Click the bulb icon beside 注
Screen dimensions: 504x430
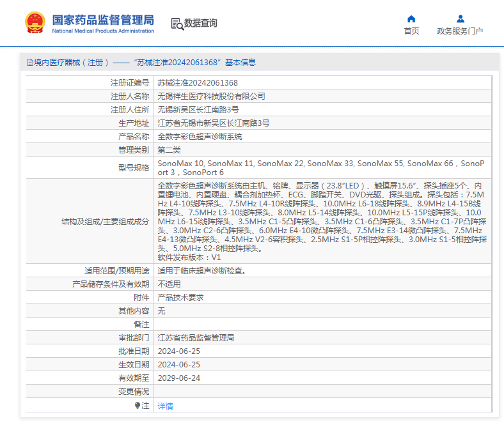pyautogui.click(x=137, y=406)
